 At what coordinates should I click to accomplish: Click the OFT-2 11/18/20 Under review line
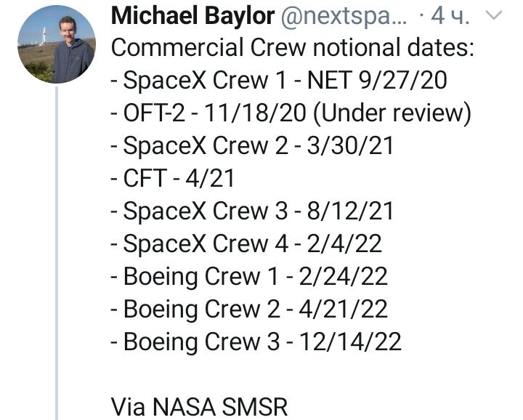coord(291,113)
